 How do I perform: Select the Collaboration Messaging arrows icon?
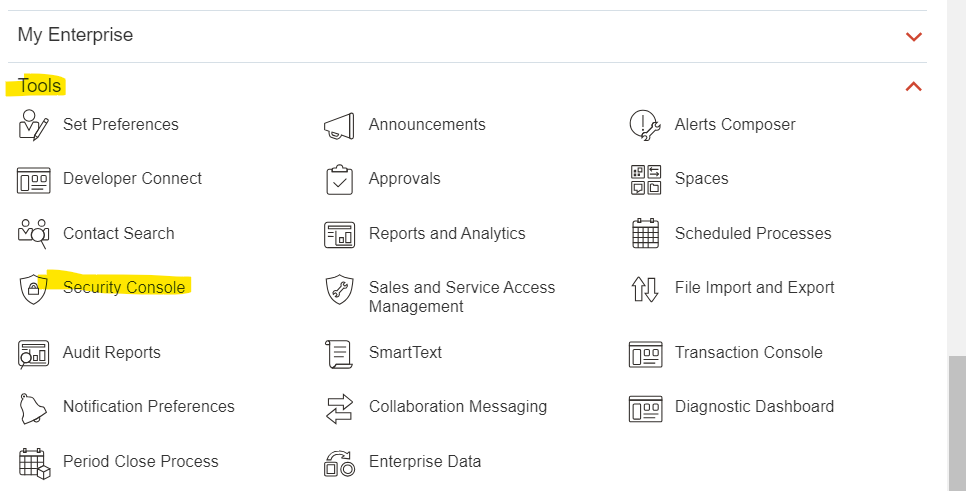[339, 409]
